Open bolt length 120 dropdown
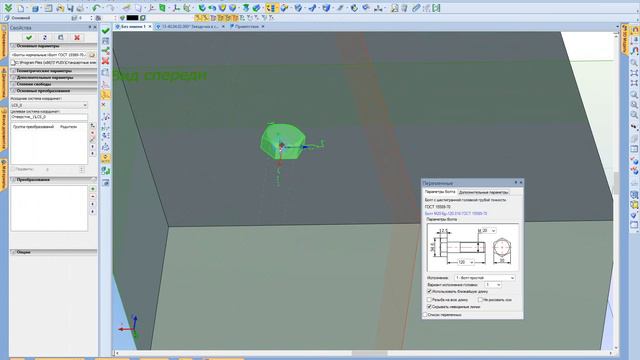 471,262
